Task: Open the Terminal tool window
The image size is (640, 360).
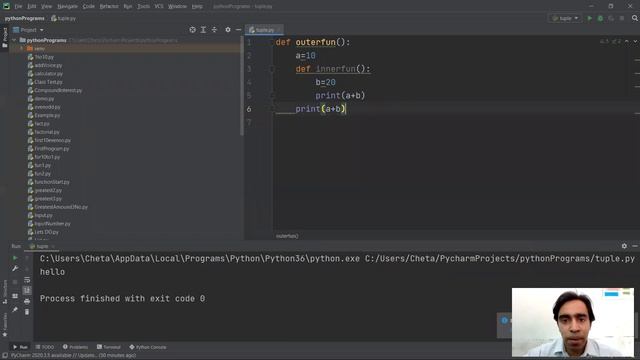Action: click(109, 347)
